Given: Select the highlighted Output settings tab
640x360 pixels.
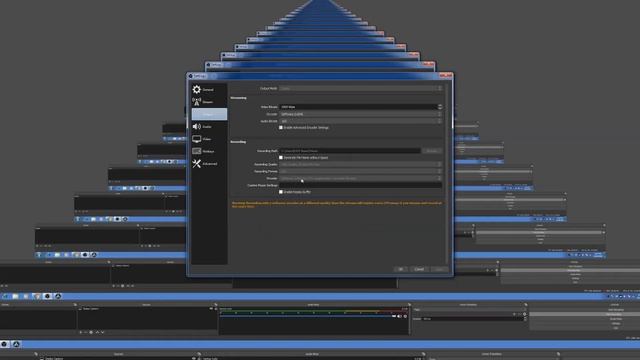Looking at the screenshot, I should coord(209,114).
